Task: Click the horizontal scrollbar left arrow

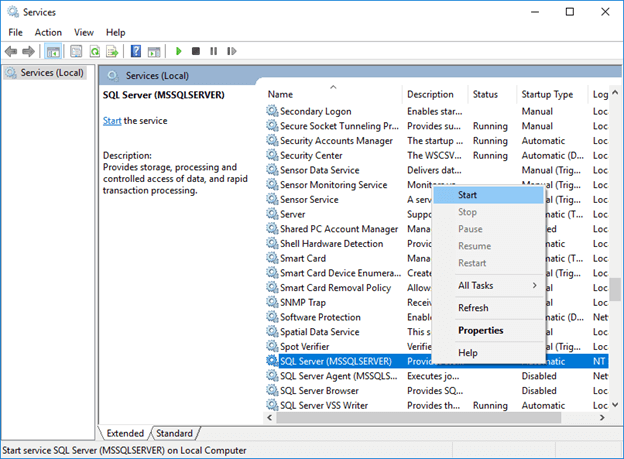Action: coord(270,418)
